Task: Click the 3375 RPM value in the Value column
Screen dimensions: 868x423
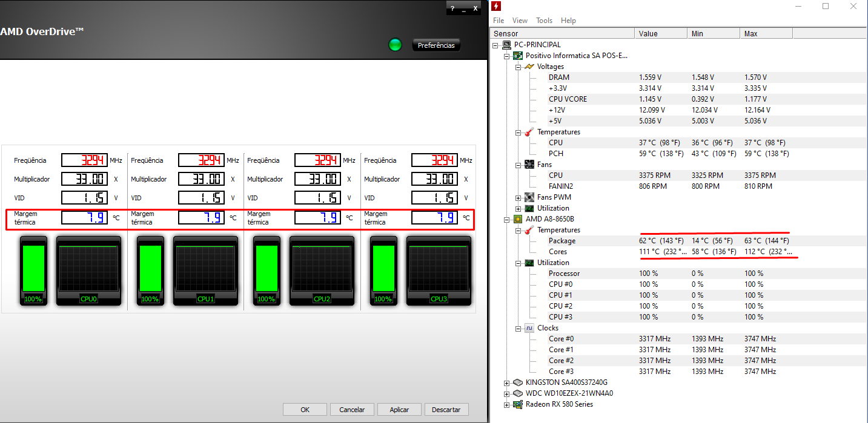Action: [655, 175]
